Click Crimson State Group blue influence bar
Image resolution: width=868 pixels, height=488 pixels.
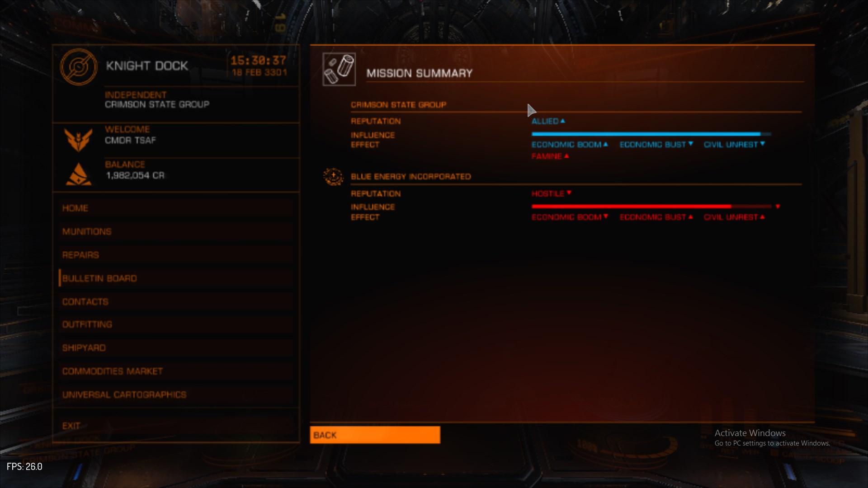pyautogui.click(x=651, y=134)
